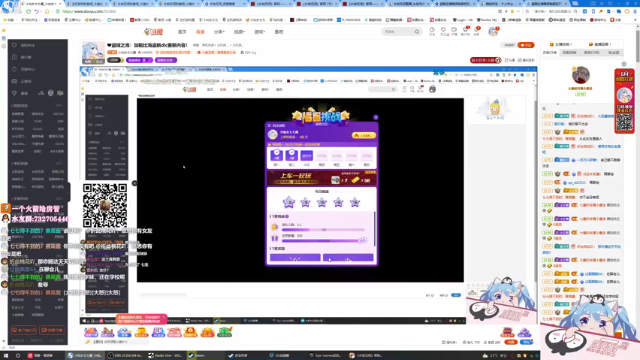The image size is (640, 360).
Task: Close the star challenge popup
Action: [x=376, y=117]
